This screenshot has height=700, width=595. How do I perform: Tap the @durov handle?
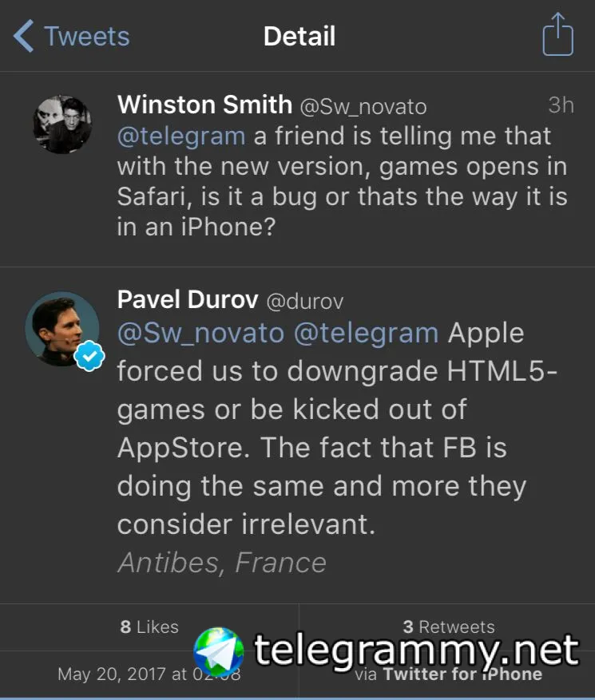pyautogui.click(x=304, y=301)
